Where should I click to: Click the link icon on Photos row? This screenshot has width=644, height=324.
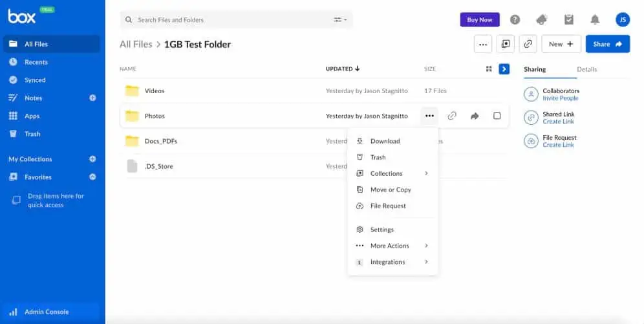pyautogui.click(x=452, y=116)
